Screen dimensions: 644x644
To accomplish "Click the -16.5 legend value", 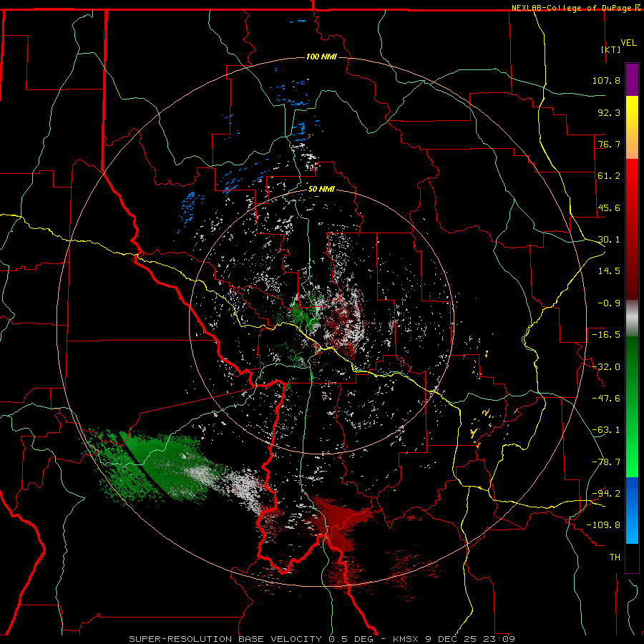I will pyautogui.click(x=606, y=335).
